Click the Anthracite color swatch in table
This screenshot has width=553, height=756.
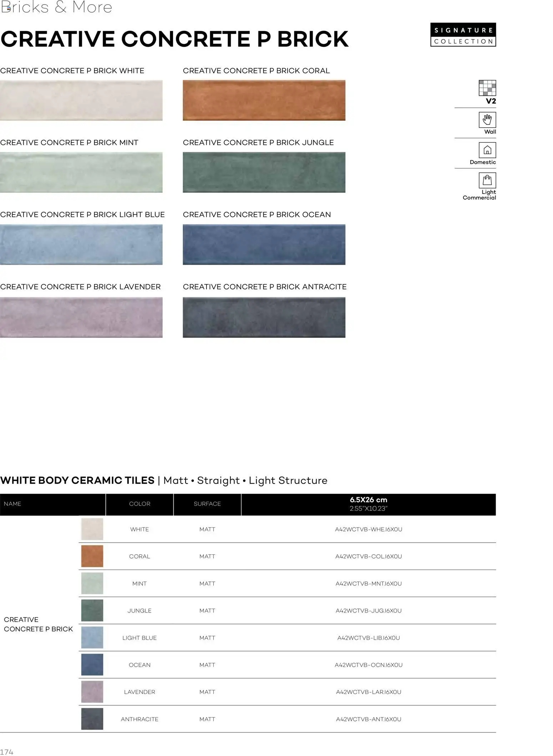92,719
